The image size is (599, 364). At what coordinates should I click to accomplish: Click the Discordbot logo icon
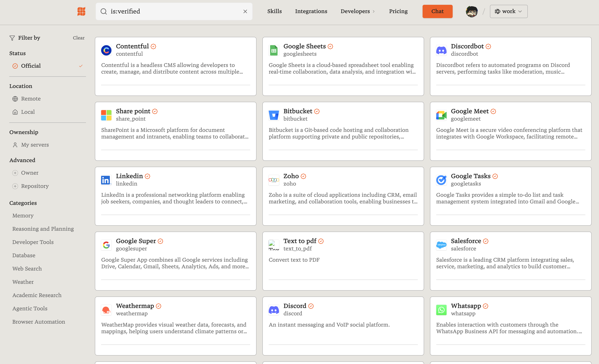(x=441, y=50)
